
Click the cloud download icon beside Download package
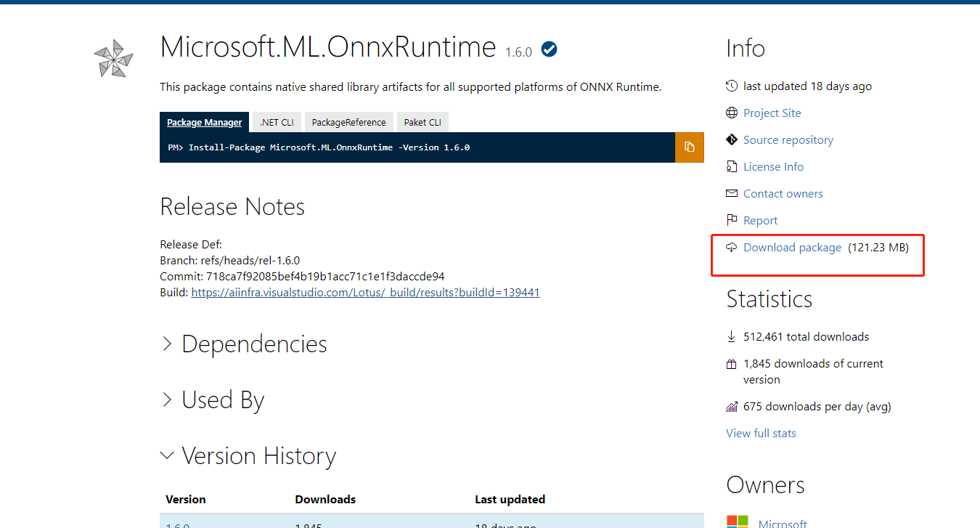point(732,248)
